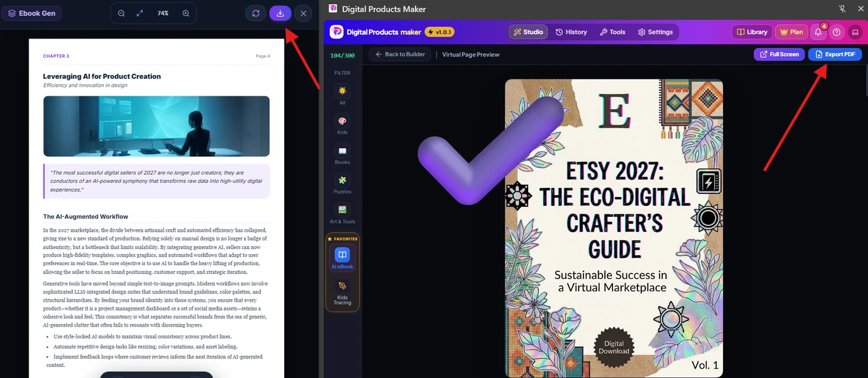
Task: Open the AI eBook favorite tool
Action: tap(342, 259)
